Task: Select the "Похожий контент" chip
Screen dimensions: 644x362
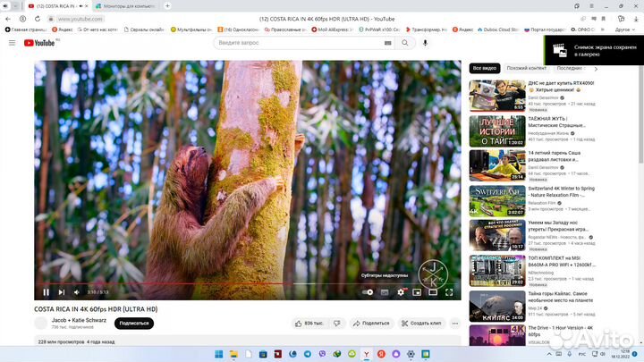Action: tap(526, 68)
